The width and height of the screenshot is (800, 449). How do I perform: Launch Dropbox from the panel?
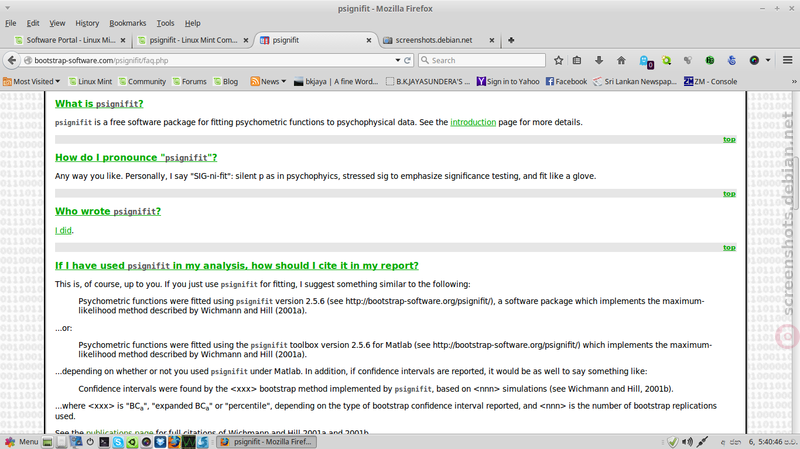[160, 442]
